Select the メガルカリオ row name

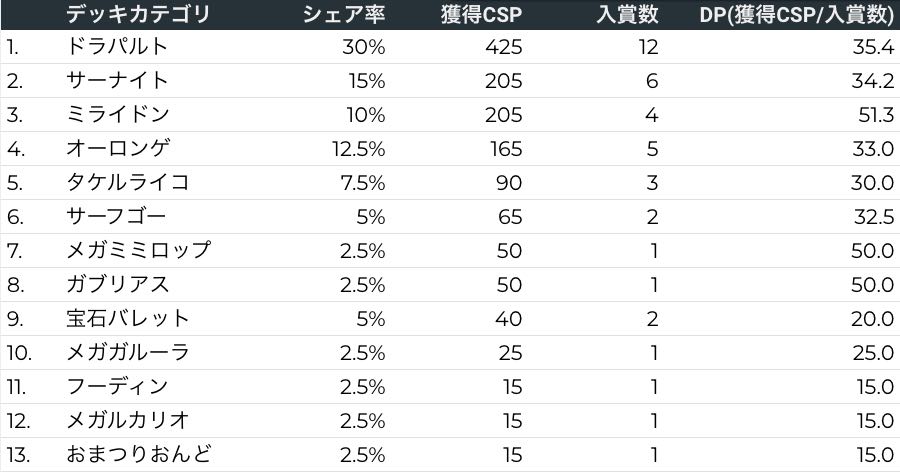pos(127,420)
